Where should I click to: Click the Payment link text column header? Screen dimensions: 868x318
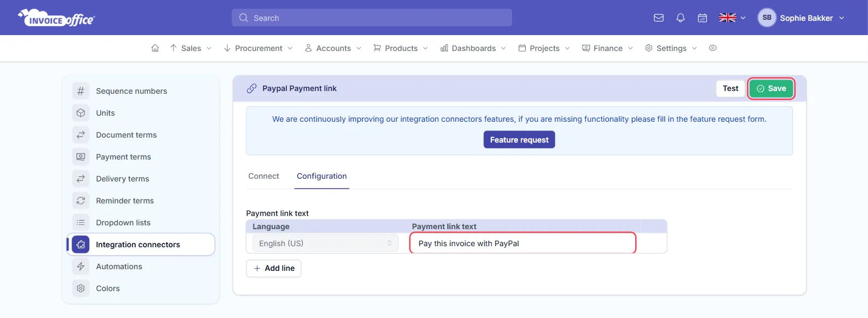click(444, 226)
